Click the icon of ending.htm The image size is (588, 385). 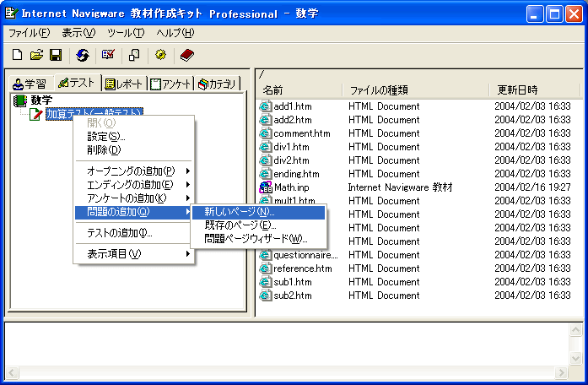(266, 174)
